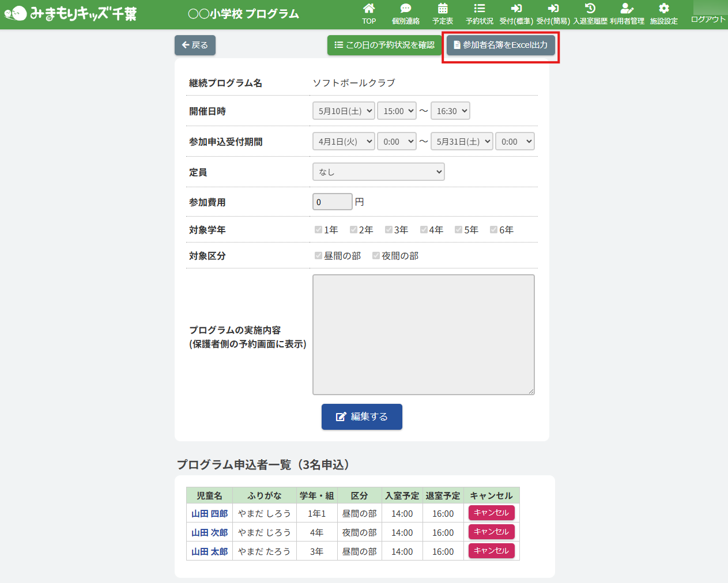Screen dimensions: 728x583
Task: Open 個別連絡 chat bubble icon
Action: coord(405,9)
